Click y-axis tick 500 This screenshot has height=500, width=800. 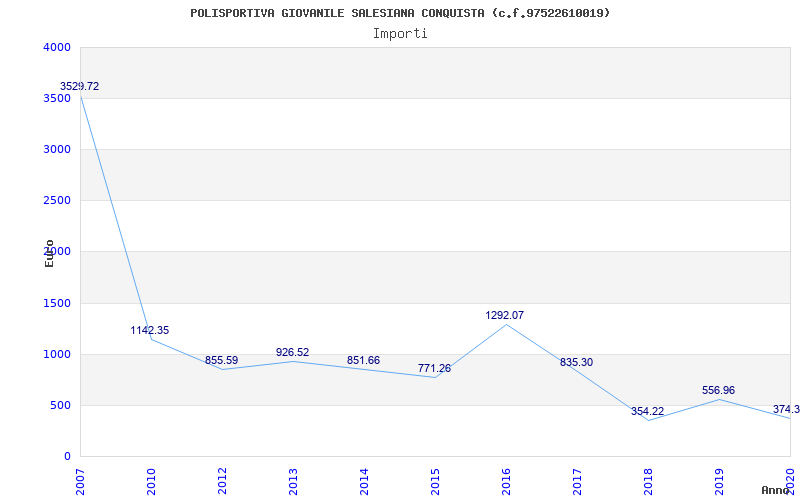[x=61, y=406]
